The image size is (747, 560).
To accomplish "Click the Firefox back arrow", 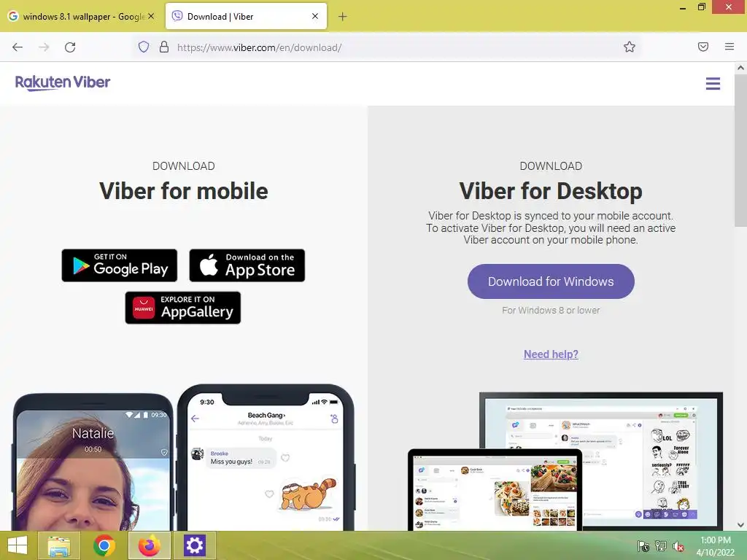I will [x=18, y=47].
